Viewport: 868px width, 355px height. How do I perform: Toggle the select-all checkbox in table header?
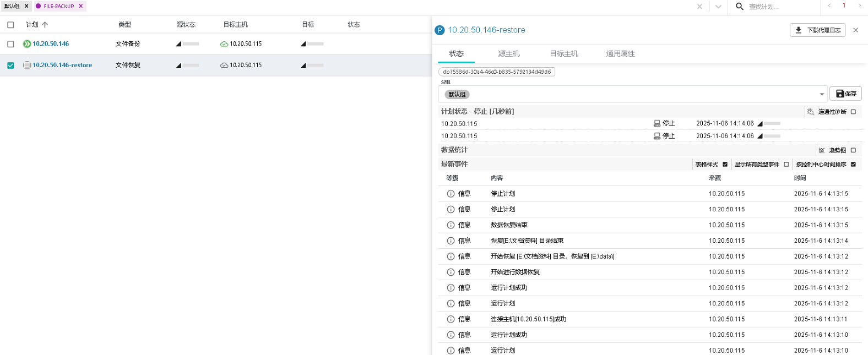[x=10, y=25]
